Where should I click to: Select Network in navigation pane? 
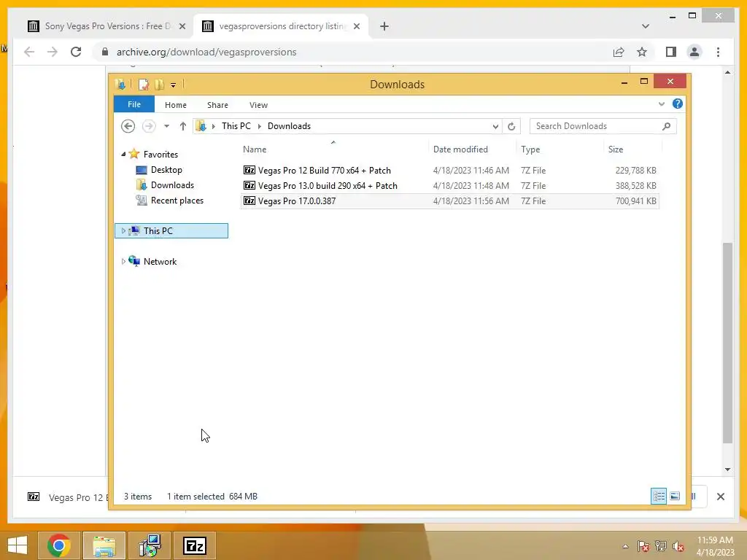pyautogui.click(x=160, y=262)
